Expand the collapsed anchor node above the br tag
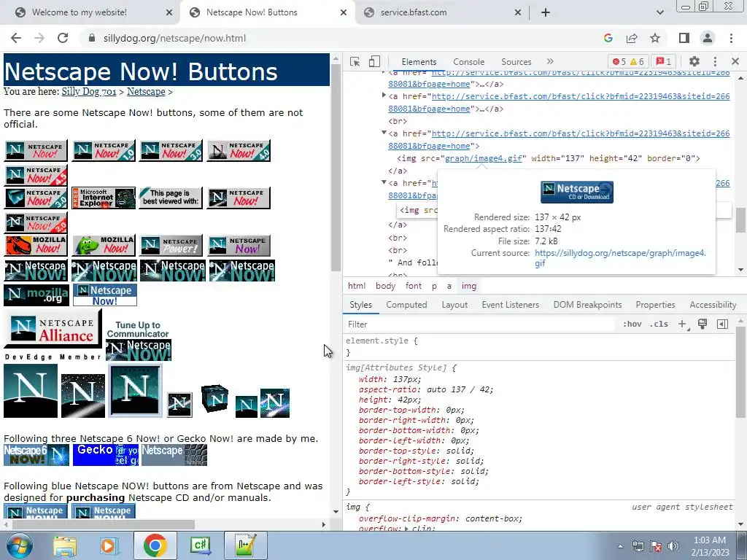747x560 pixels. (384, 96)
